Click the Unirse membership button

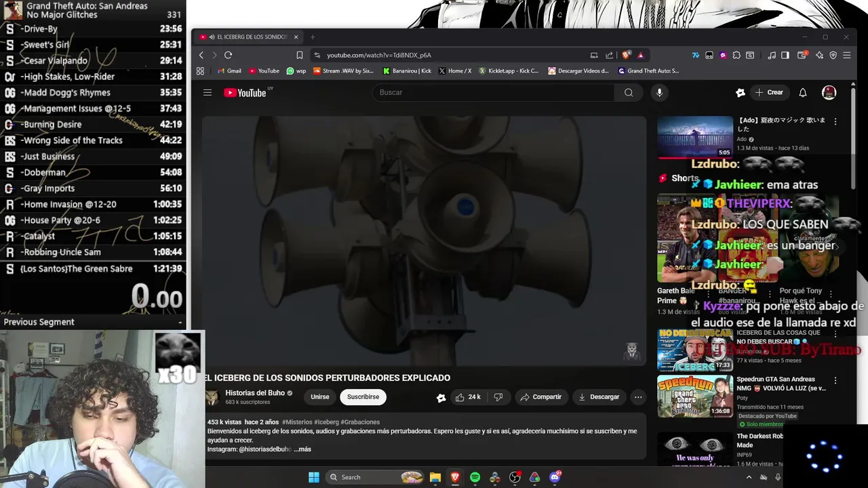(x=320, y=396)
